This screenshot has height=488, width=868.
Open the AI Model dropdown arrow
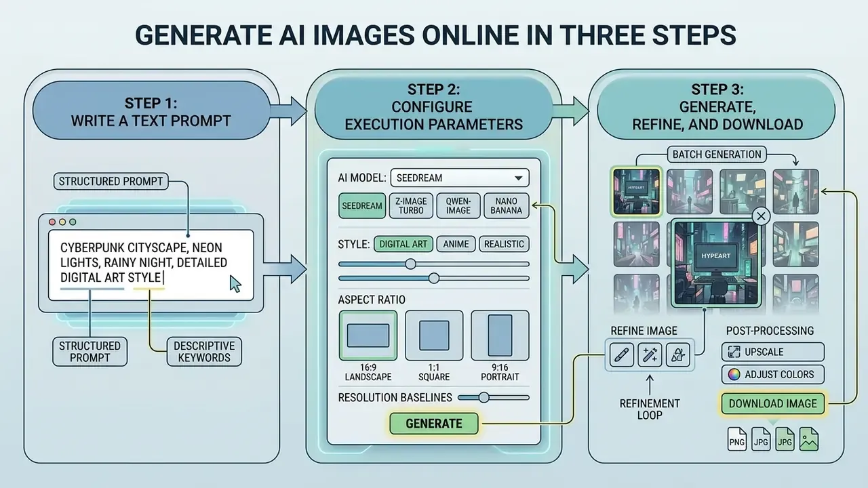pyautogui.click(x=519, y=178)
